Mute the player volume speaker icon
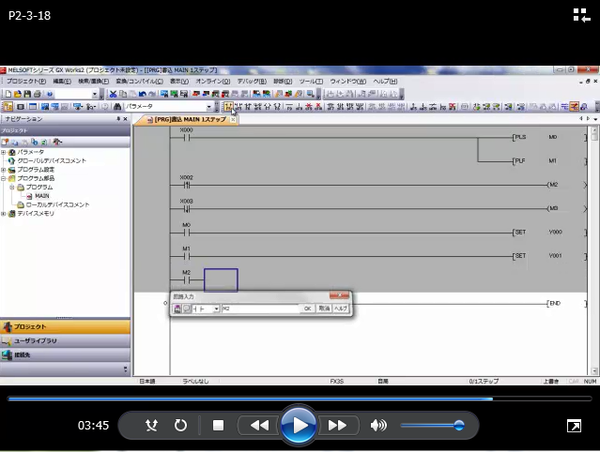 pyautogui.click(x=378, y=425)
